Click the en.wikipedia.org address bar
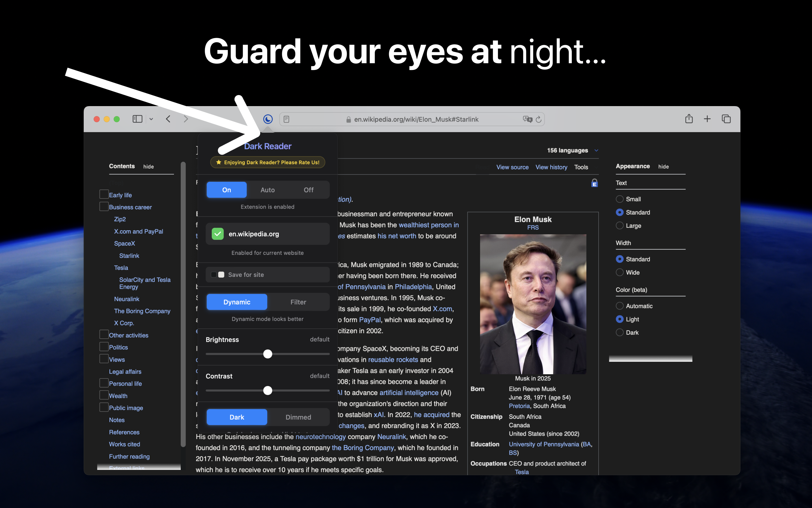812x508 pixels. pyautogui.click(x=412, y=119)
